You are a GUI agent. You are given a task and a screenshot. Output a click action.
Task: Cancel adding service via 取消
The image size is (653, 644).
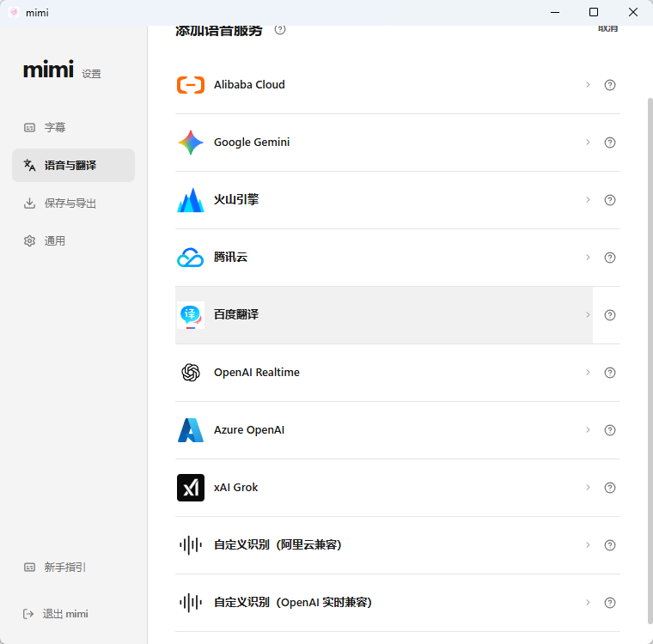coord(607,28)
